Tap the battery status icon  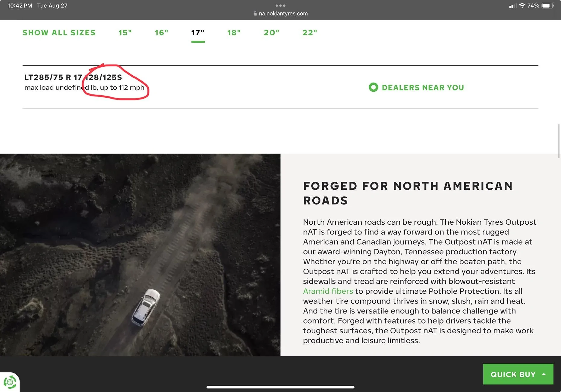[548, 5]
